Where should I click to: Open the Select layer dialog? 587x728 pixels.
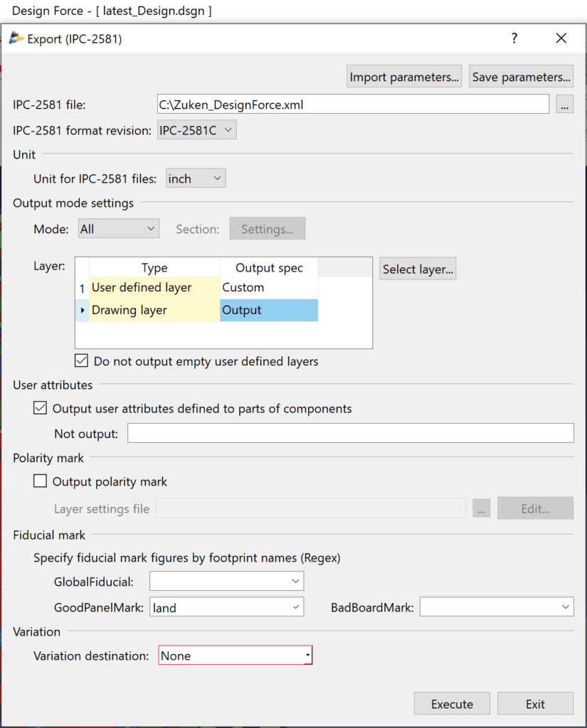418,269
